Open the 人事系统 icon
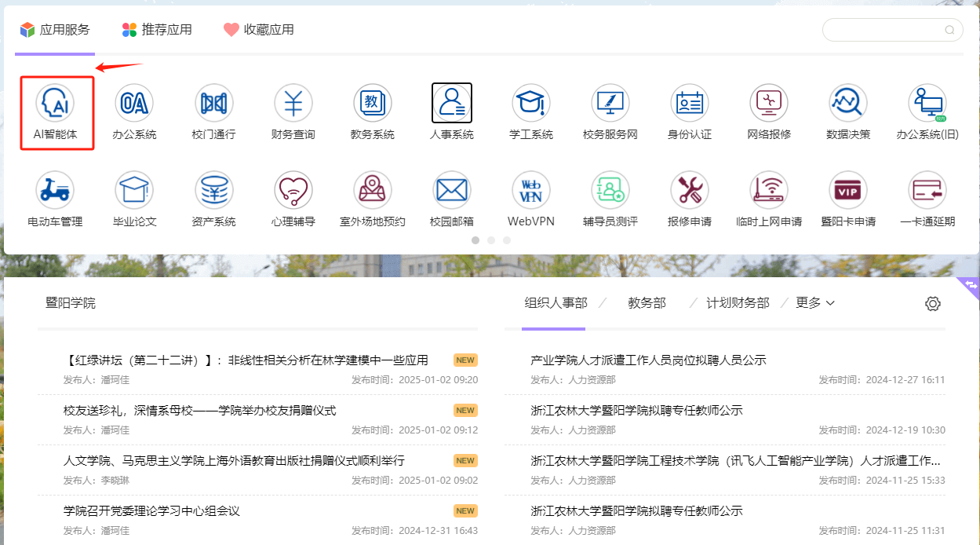 451,103
